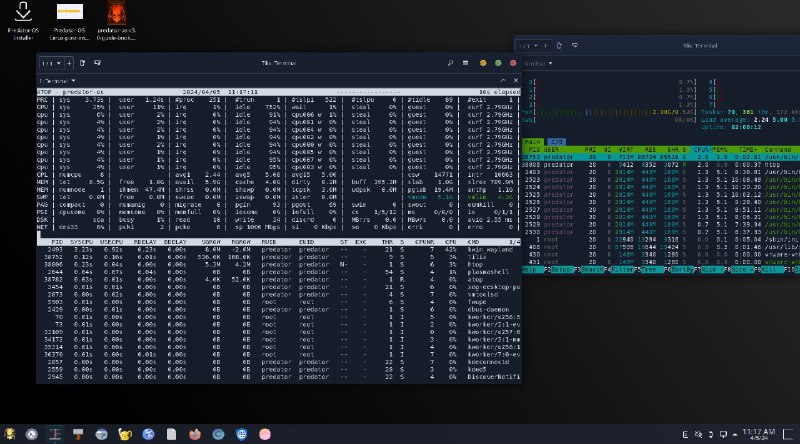Click the add terminal plus button in the front Tilix window
This screenshot has width=800, height=444.
pos(69,63)
